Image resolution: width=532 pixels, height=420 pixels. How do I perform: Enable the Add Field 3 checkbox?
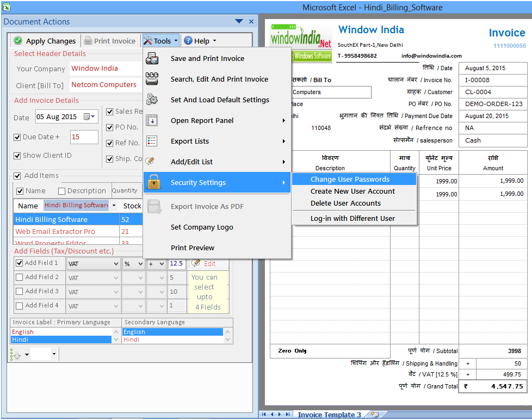tap(20, 292)
